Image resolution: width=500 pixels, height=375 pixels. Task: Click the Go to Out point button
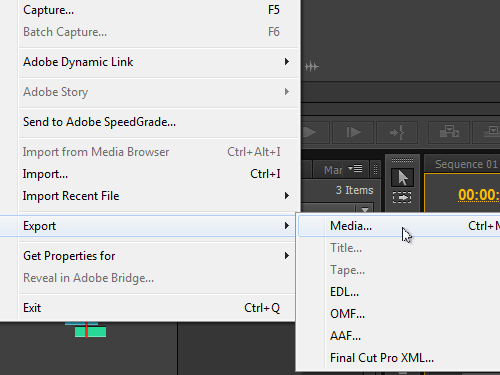(397, 132)
